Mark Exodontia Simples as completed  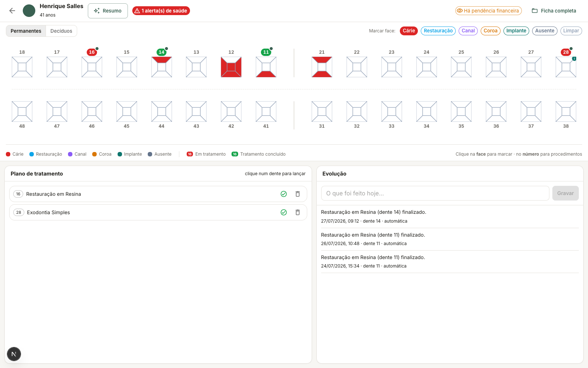[284, 212]
